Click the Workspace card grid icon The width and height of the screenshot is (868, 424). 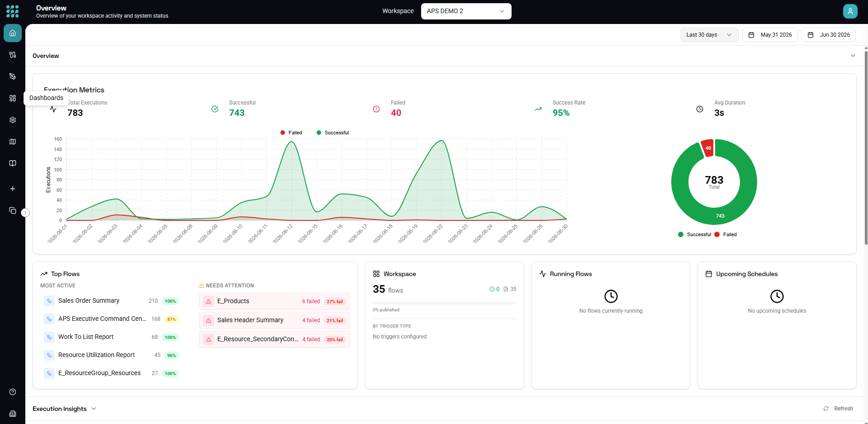pyautogui.click(x=376, y=274)
